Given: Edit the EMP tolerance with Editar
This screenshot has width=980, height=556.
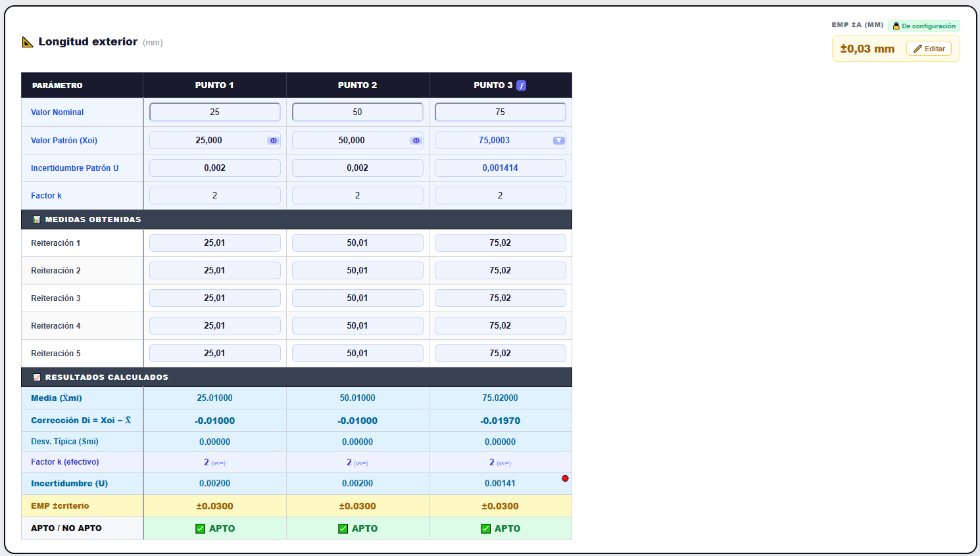Looking at the screenshot, I should point(929,49).
